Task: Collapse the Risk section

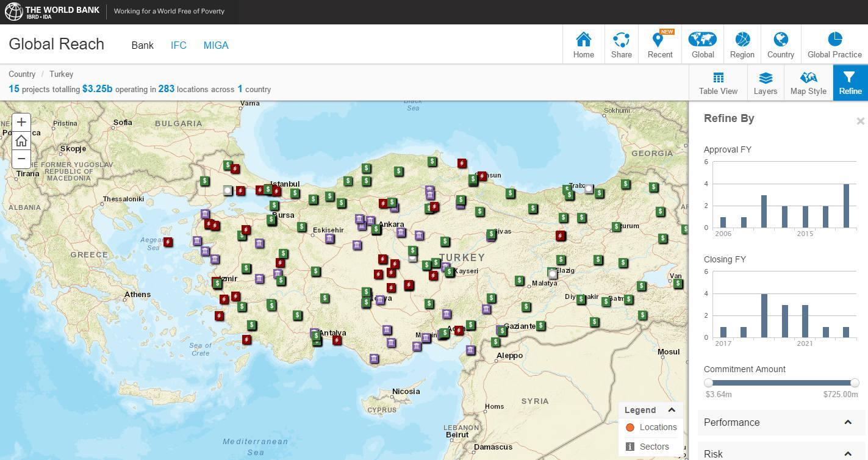Action: 847,453
